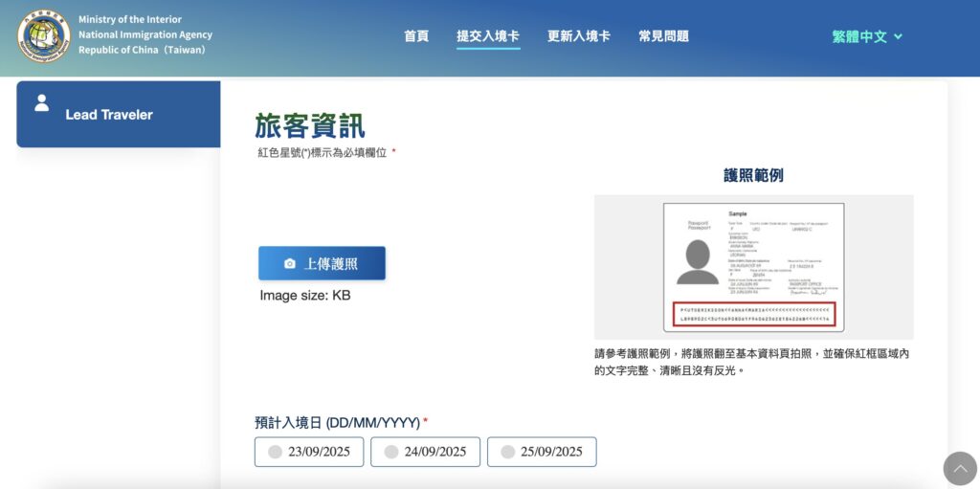Image resolution: width=980 pixels, height=489 pixels.
Task: Click the camera icon on upload button
Action: coord(290,264)
